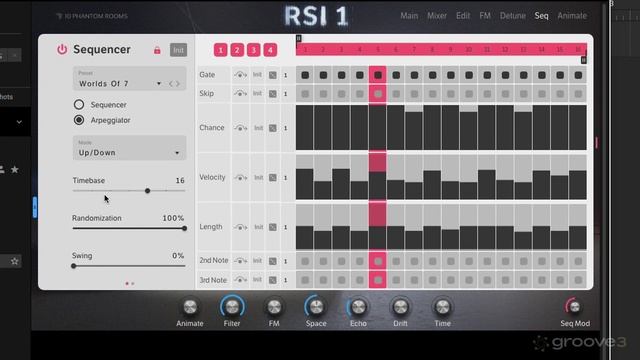Click the 3rd Note row direction icon
The height and width of the screenshot is (360, 640).
point(240,280)
